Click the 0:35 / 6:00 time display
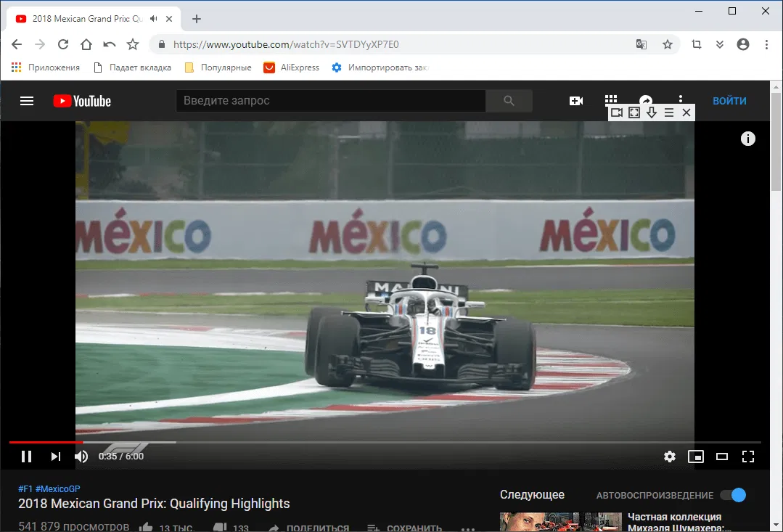The width and height of the screenshot is (783, 532). (121, 456)
